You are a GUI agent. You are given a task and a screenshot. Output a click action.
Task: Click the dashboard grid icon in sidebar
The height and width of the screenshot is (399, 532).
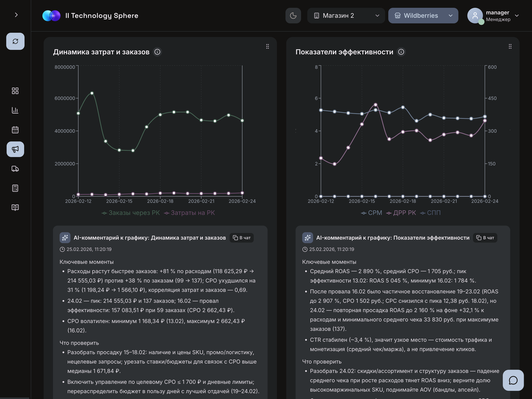click(x=15, y=91)
